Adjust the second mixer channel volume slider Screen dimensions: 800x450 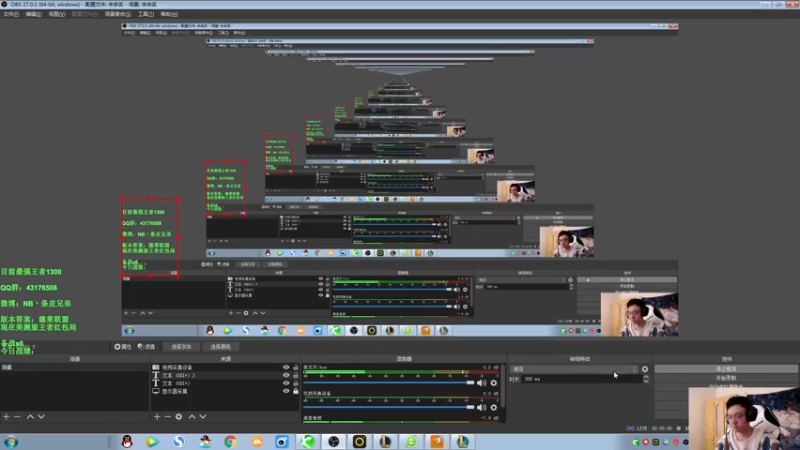click(389, 407)
